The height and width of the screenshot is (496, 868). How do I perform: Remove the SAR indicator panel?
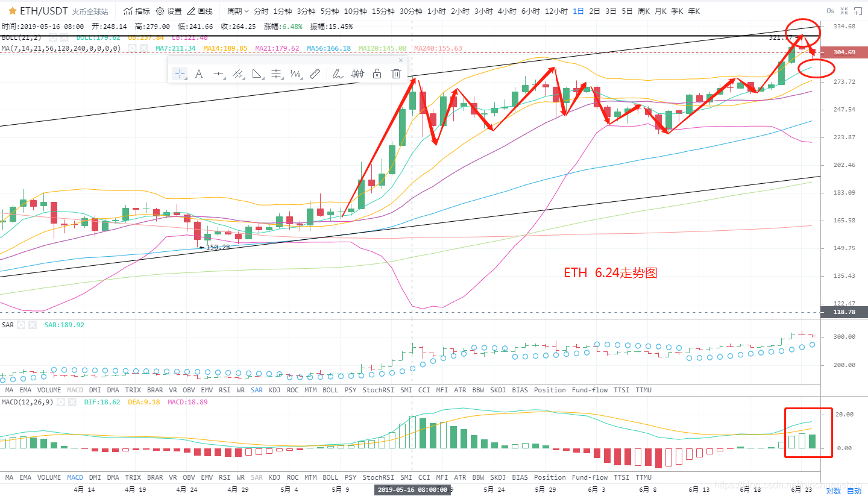click(33, 325)
